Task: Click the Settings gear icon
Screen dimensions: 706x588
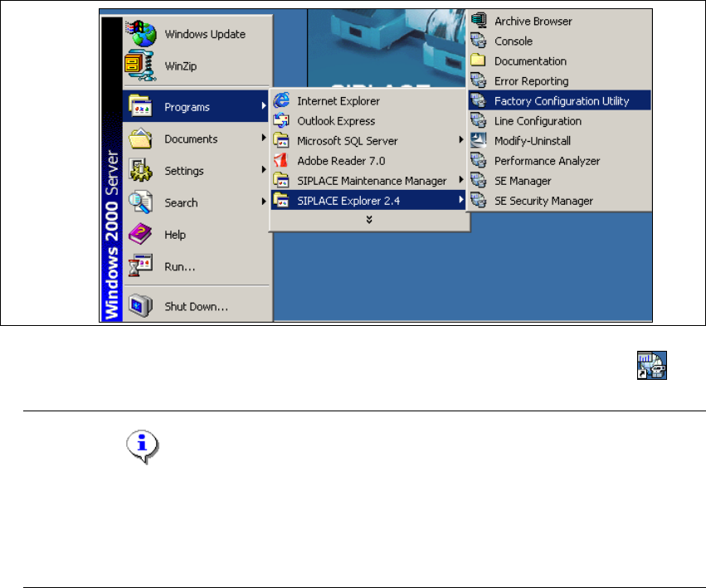Action: point(140,170)
